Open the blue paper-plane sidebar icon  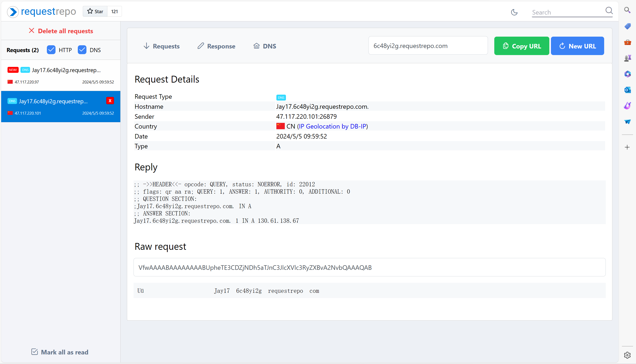point(627,122)
